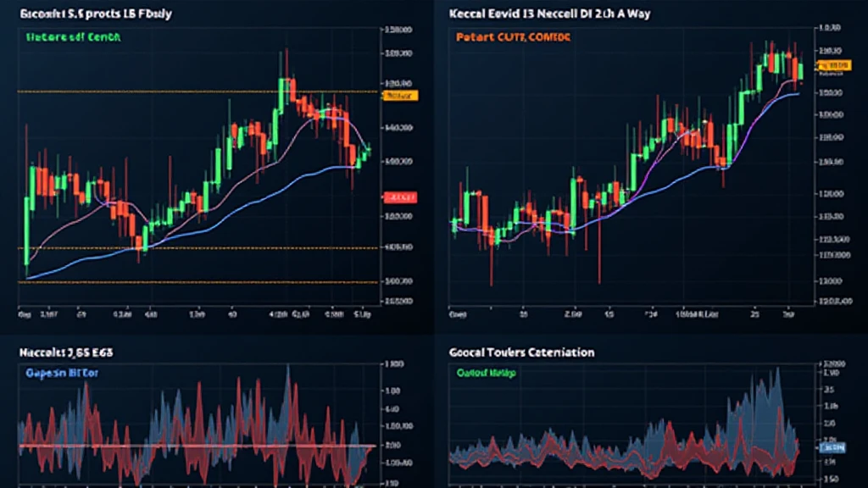Click the red price tag on left chart axis

(x=400, y=197)
